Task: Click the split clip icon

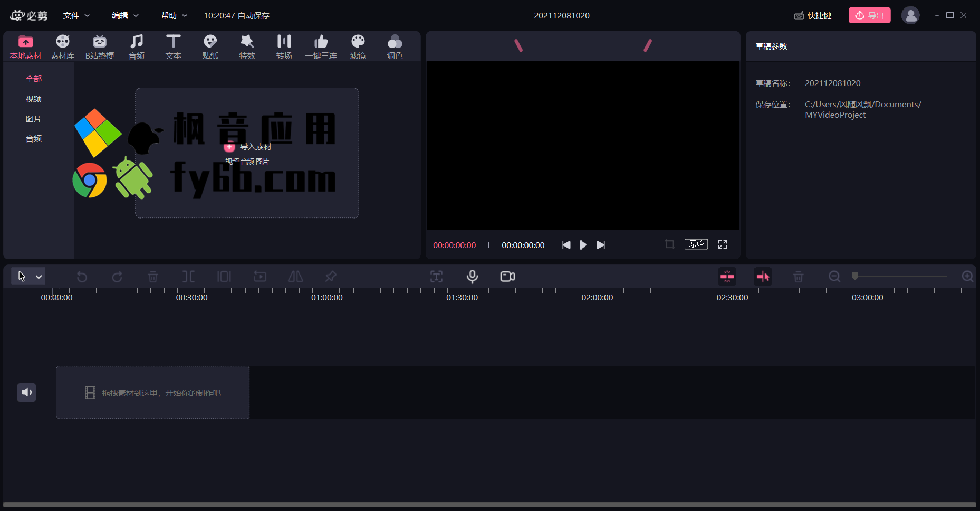Action: click(x=188, y=277)
